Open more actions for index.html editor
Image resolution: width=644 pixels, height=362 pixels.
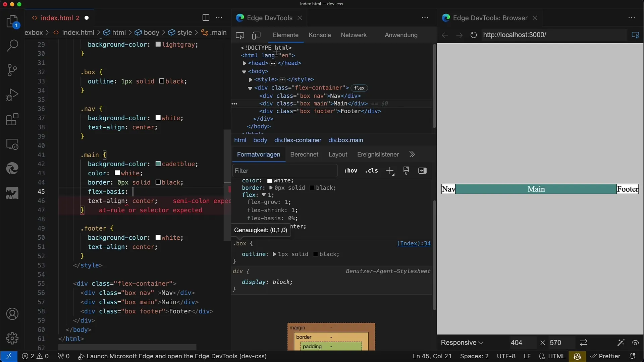pyautogui.click(x=219, y=18)
